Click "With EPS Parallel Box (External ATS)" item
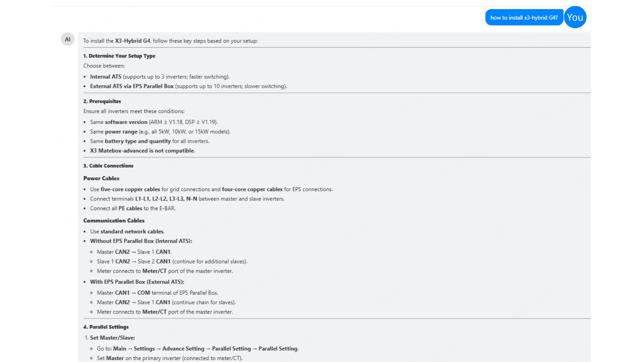Image resolution: width=644 pixels, height=362 pixels. [x=137, y=282]
